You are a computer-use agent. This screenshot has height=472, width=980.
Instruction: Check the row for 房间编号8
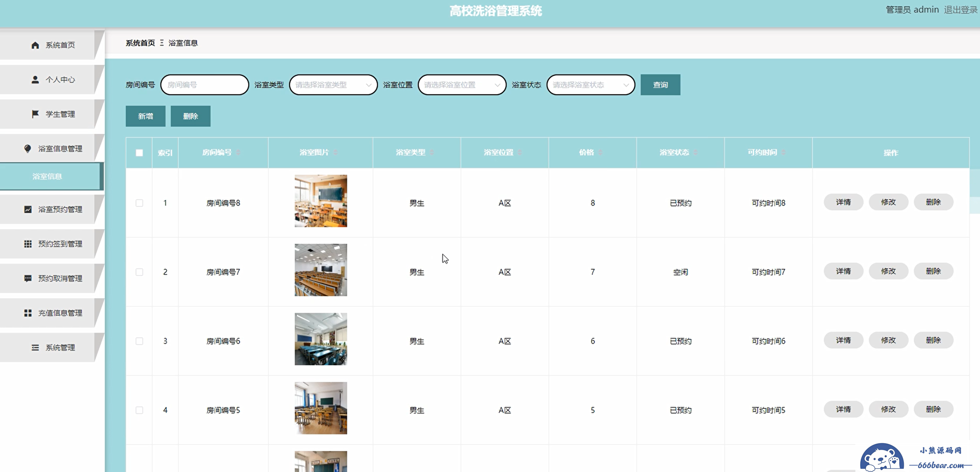click(x=139, y=203)
